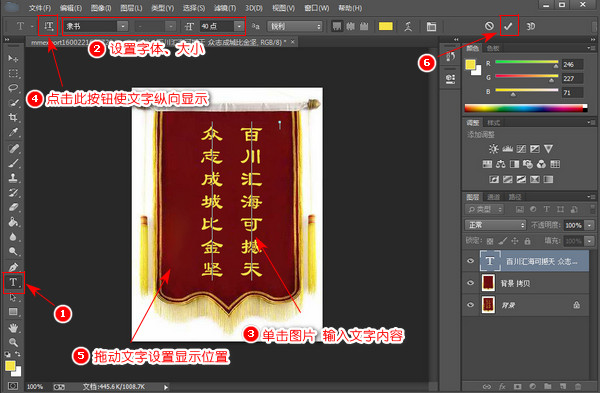The height and width of the screenshot is (393, 600).
Task: Center text in options bar
Action: click(351, 26)
